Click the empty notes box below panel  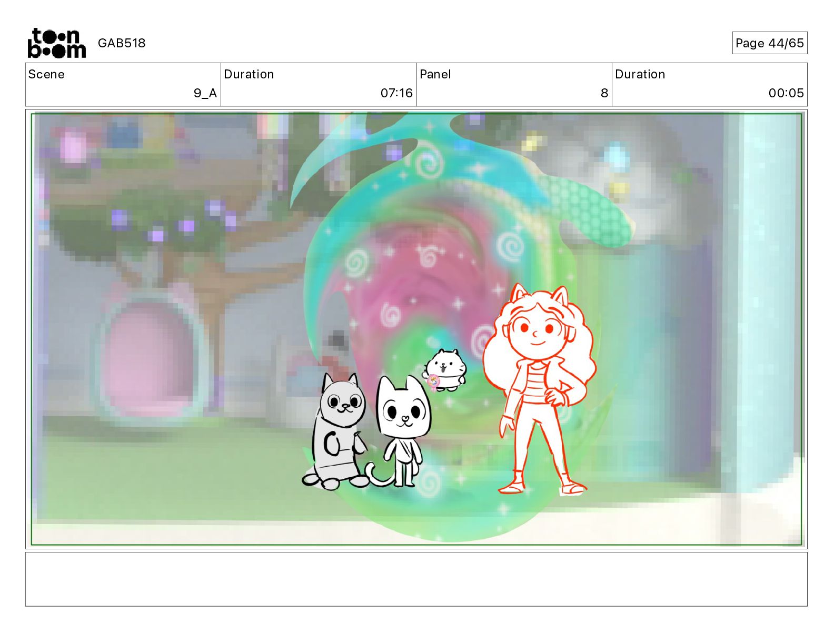click(416, 579)
